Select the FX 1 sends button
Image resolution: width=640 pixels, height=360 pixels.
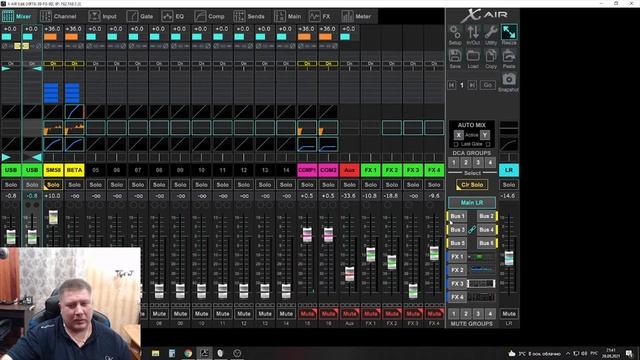click(457, 257)
